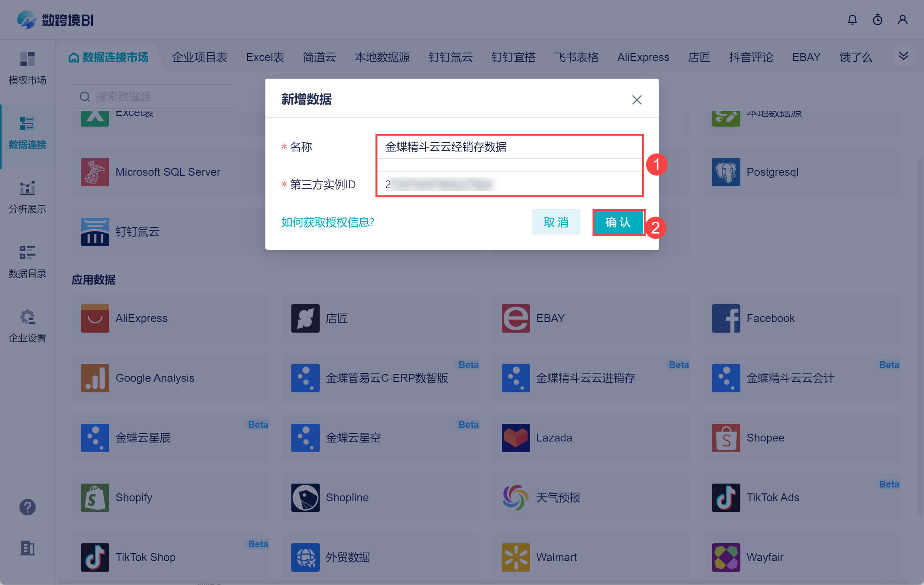
Task: Open the timer clock icon in header
Action: point(877,20)
